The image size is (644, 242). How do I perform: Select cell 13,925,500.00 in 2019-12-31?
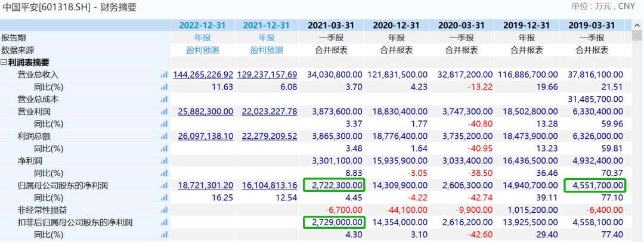(x=530, y=223)
